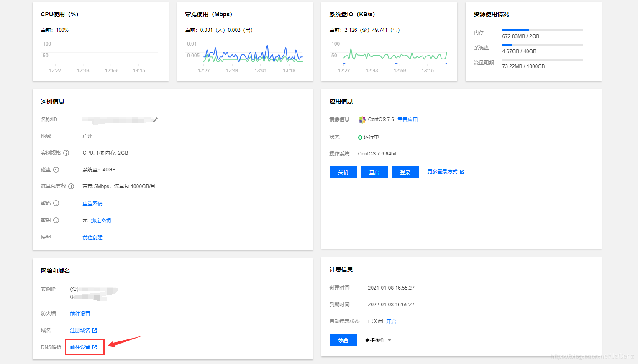Click expiry time 2022-01-08 16:55:27
The width and height of the screenshot is (638, 364).
click(391, 305)
